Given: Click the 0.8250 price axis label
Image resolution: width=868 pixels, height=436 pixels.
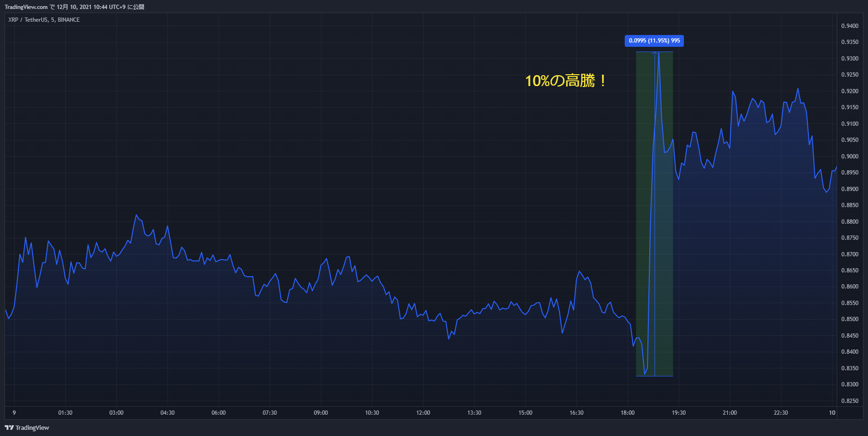Looking at the screenshot, I should (850, 401).
